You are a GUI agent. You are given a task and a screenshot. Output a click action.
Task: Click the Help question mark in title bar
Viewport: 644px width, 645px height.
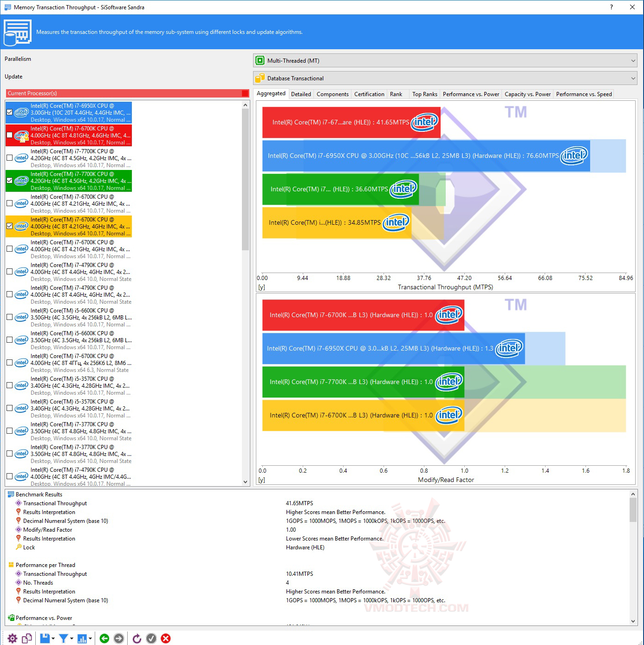[x=611, y=7]
